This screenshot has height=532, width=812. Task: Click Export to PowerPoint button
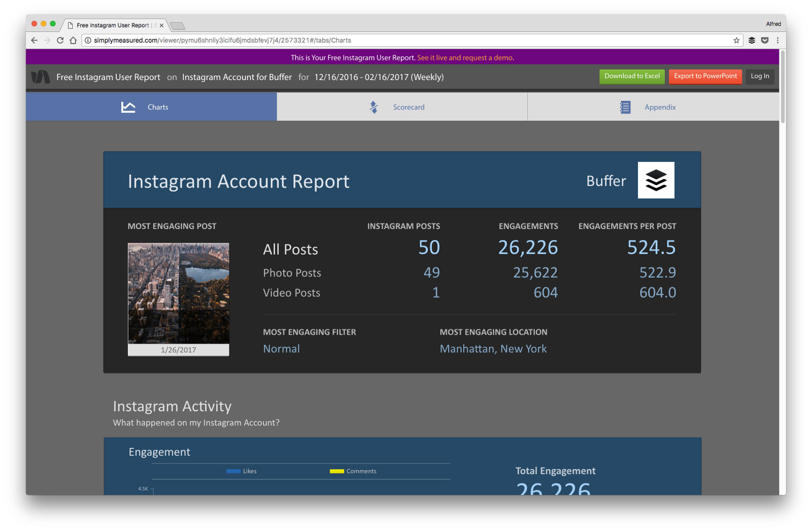(705, 76)
